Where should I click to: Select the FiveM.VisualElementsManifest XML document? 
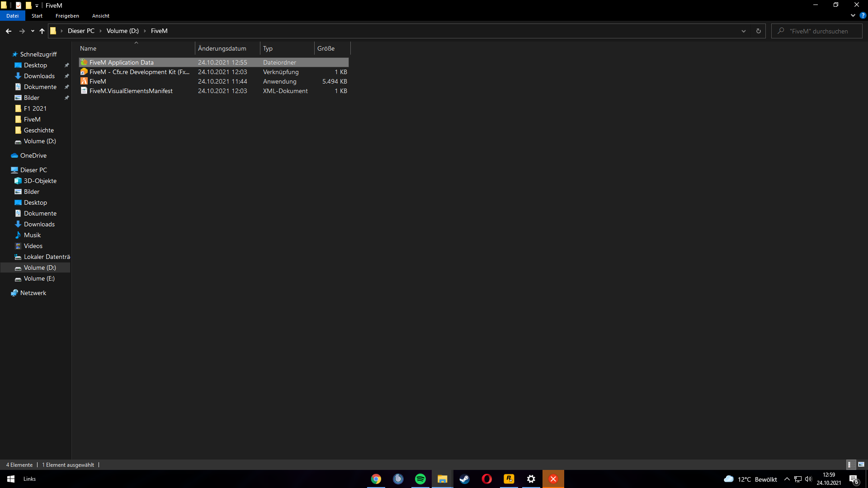(x=130, y=91)
